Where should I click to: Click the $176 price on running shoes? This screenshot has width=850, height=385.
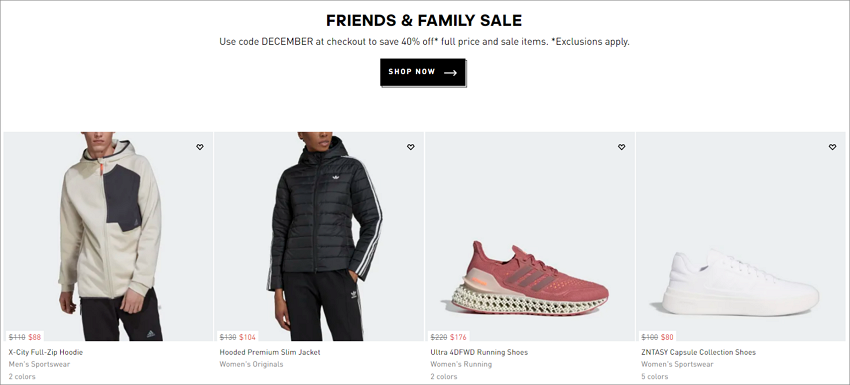(x=458, y=337)
